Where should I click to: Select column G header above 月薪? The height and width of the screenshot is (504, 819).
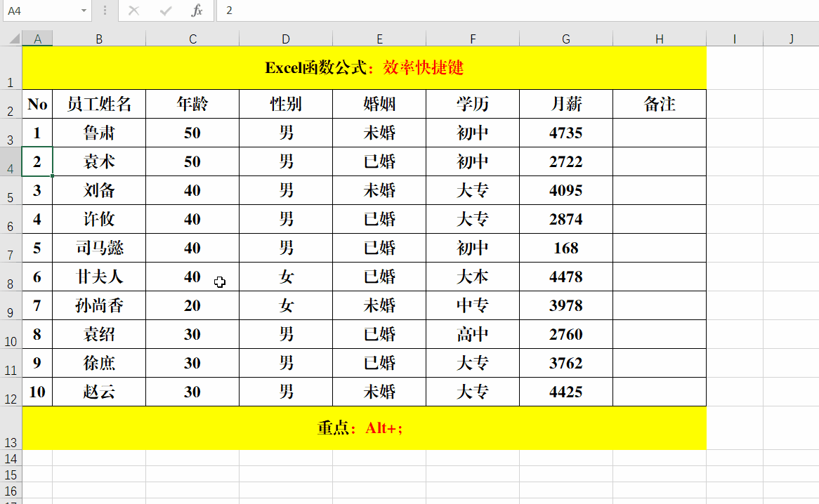click(565, 37)
